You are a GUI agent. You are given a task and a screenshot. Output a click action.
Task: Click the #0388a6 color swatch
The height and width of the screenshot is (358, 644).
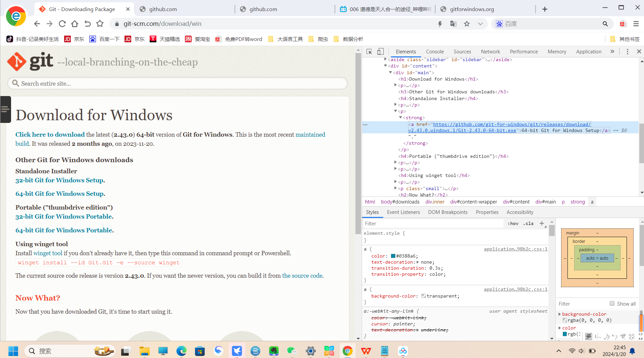click(393, 256)
